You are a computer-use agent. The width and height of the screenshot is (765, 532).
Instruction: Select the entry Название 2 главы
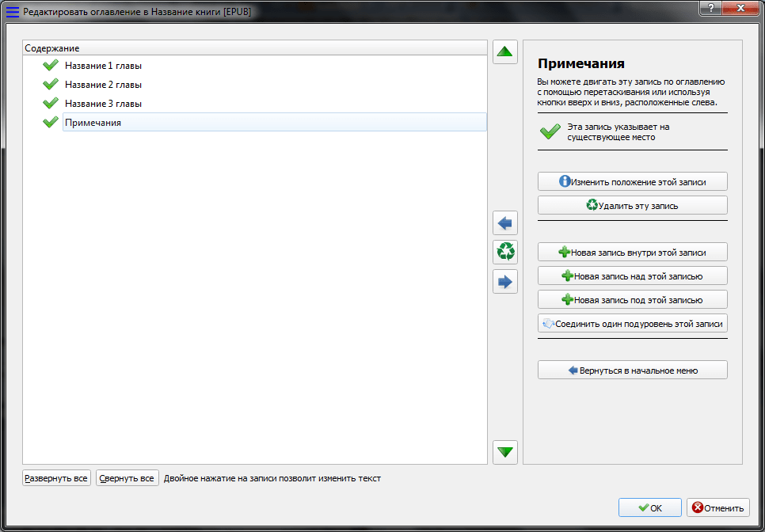(x=103, y=85)
